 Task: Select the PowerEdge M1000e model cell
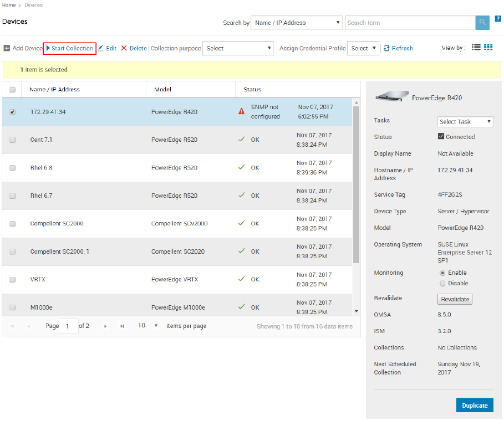(178, 307)
